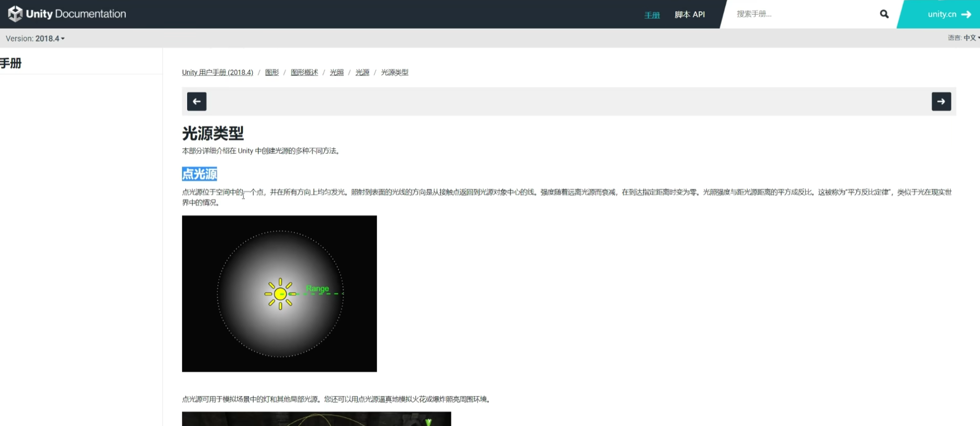Viewport: 980px width, 426px height.
Task: Click the 光源类型 breadcrumb text
Action: pos(395,72)
